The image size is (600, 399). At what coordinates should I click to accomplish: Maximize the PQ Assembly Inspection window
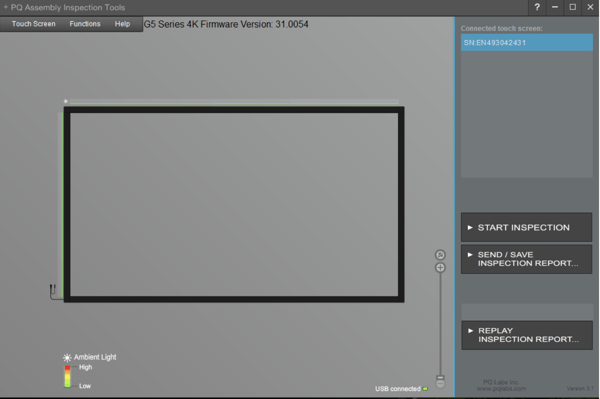(x=572, y=7)
